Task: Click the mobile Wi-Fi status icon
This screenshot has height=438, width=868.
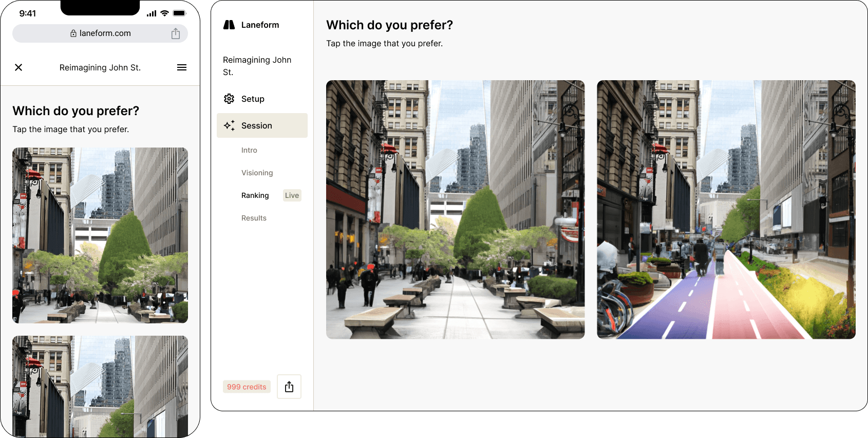Action: click(x=164, y=13)
